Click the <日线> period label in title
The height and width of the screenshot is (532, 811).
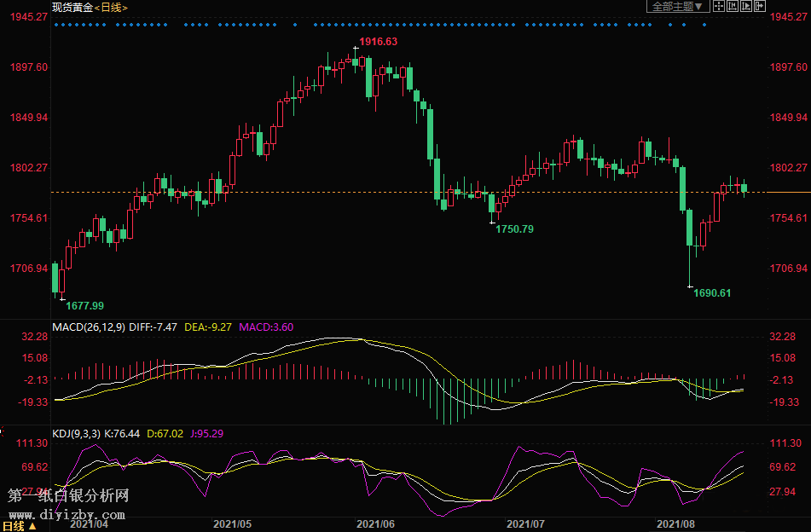[x=111, y=7]
